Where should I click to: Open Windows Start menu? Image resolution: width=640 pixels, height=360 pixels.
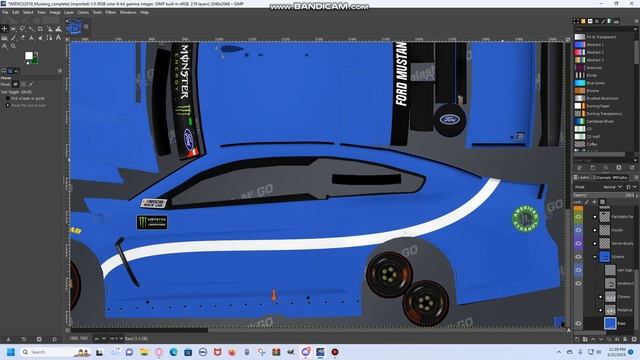click(11, 352)
